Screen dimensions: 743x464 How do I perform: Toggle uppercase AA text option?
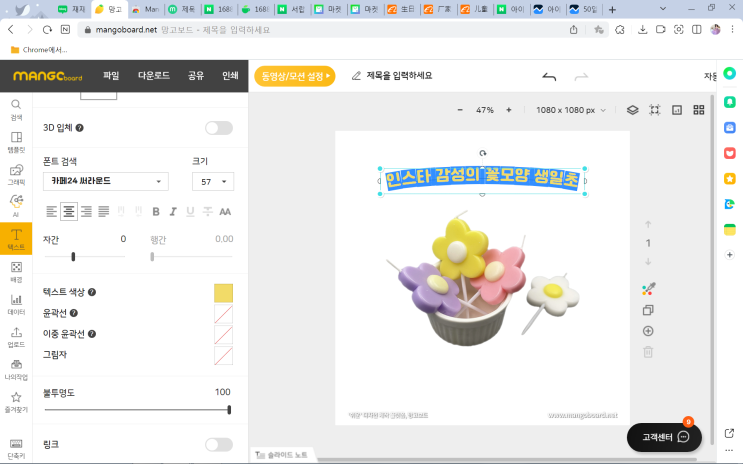(225, 212)
